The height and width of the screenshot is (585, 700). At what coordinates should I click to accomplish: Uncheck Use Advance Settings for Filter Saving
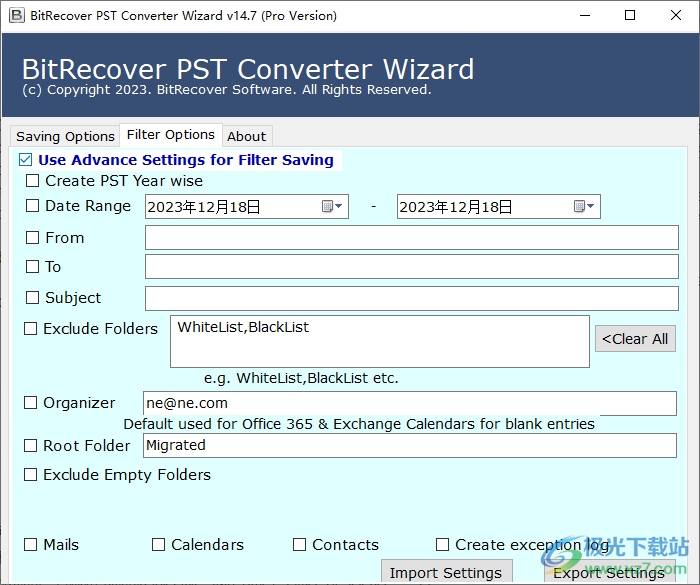25,160
